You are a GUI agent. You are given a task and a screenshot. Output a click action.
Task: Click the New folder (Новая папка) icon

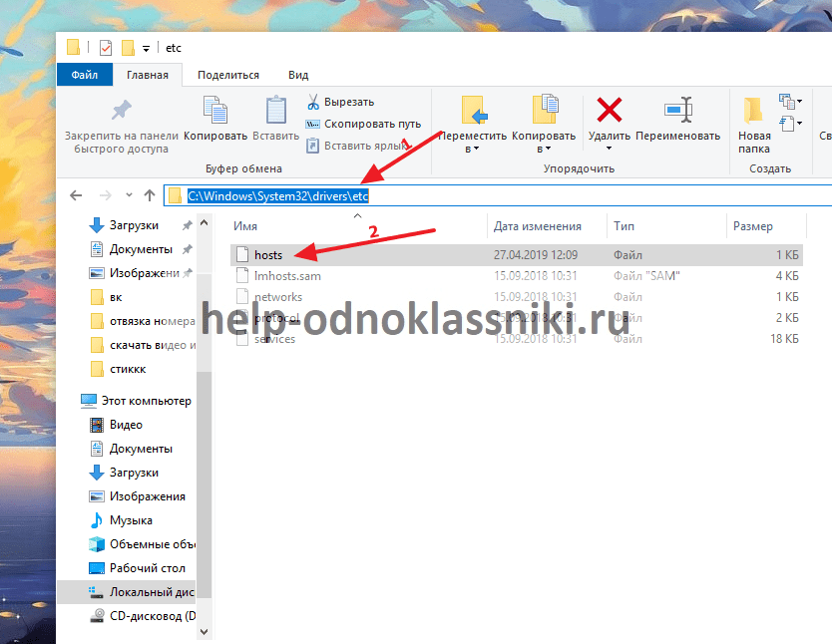point(753,110)
